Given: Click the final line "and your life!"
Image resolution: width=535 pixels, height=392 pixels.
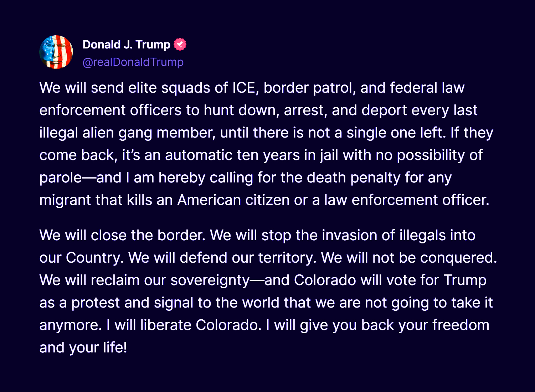Looking at the screenshot, I should coord(83,348).
